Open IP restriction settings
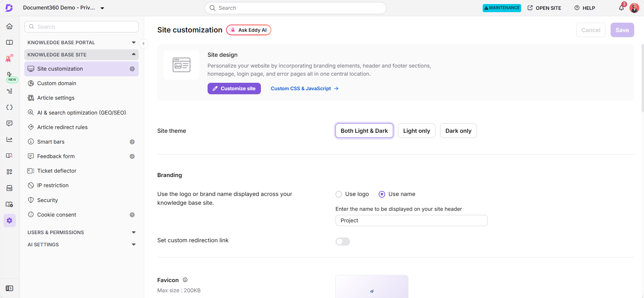 pos(81,185)
